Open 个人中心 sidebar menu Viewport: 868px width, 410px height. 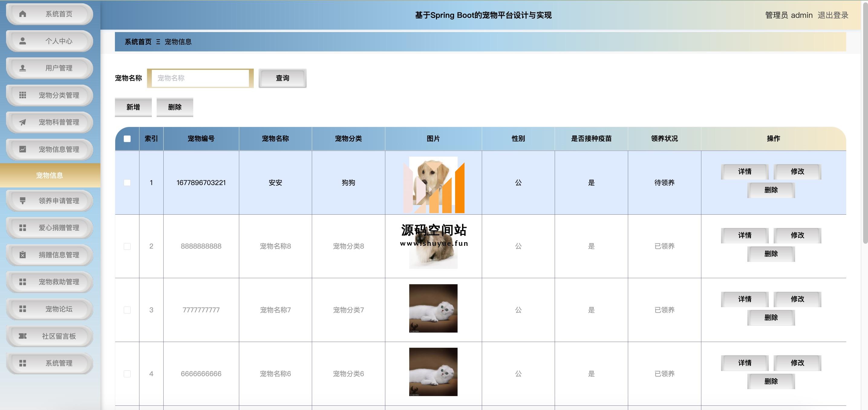click(50, 41)
